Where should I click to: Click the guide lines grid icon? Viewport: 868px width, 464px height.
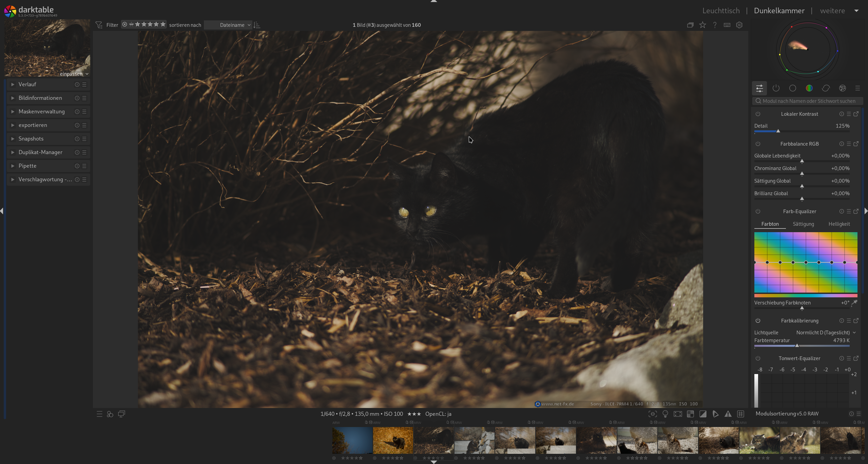coord(740,414)
